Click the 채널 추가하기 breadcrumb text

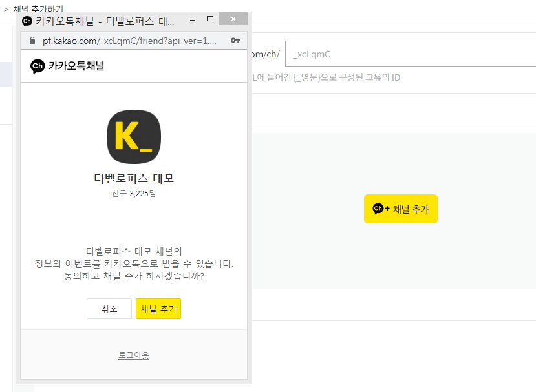[x=38, y=9]
